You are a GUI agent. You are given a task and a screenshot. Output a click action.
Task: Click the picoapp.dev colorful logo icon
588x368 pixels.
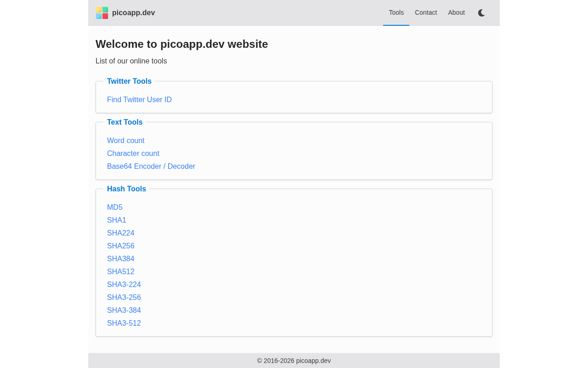pos(102,13)
